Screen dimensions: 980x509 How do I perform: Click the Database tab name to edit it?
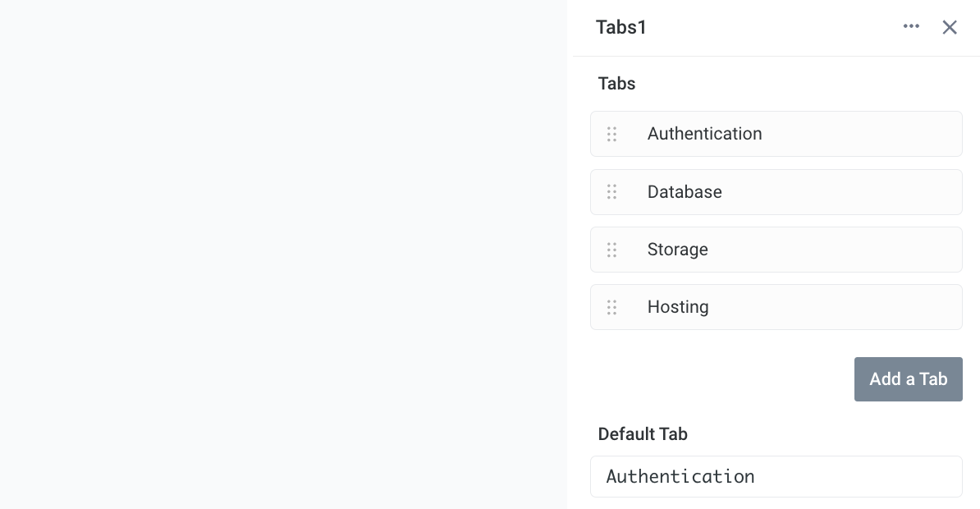pos(685,191)
